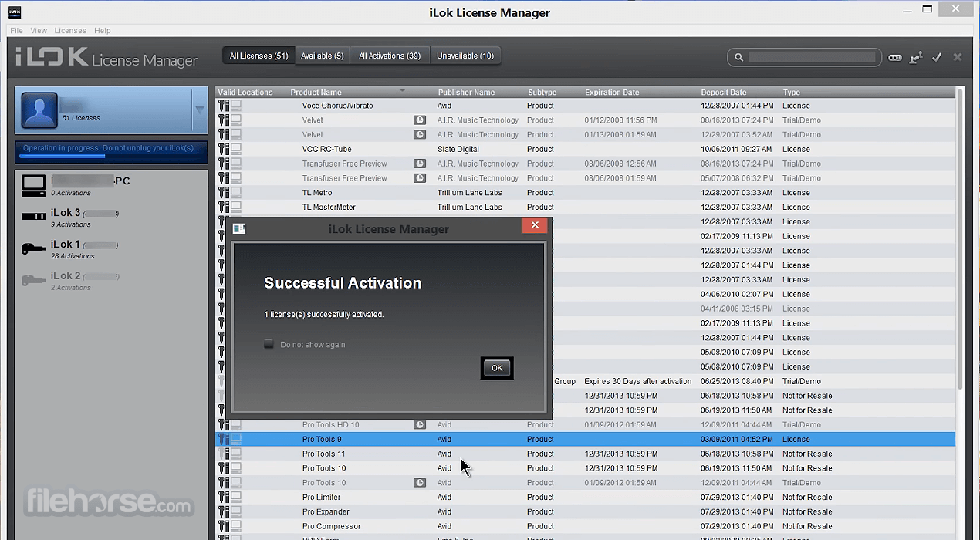Open the Help menu
Screen dimensions: 980x540
point(103,31)
